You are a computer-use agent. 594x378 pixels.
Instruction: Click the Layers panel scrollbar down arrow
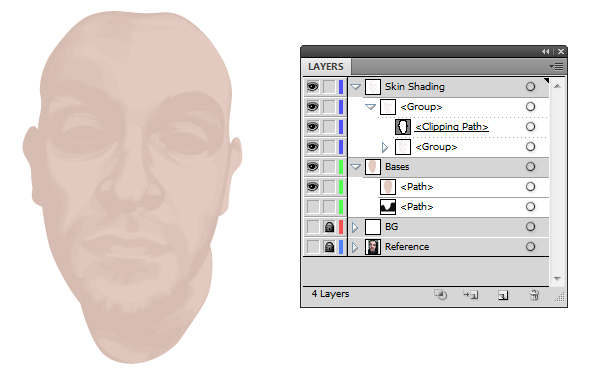point(557,279)
